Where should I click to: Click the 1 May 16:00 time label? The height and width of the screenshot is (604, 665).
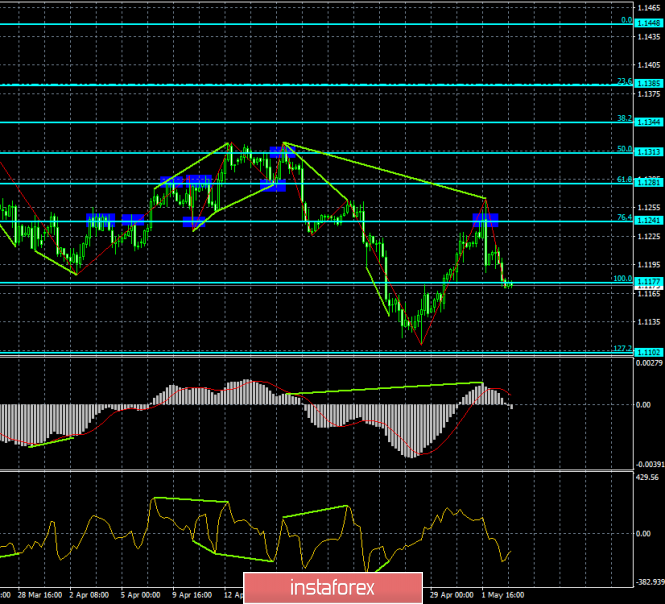(506, 594)
